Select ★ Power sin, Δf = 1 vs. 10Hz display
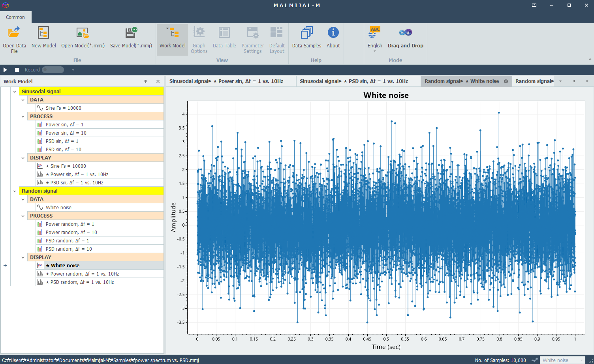594x364 pixels. click(100, 174)
